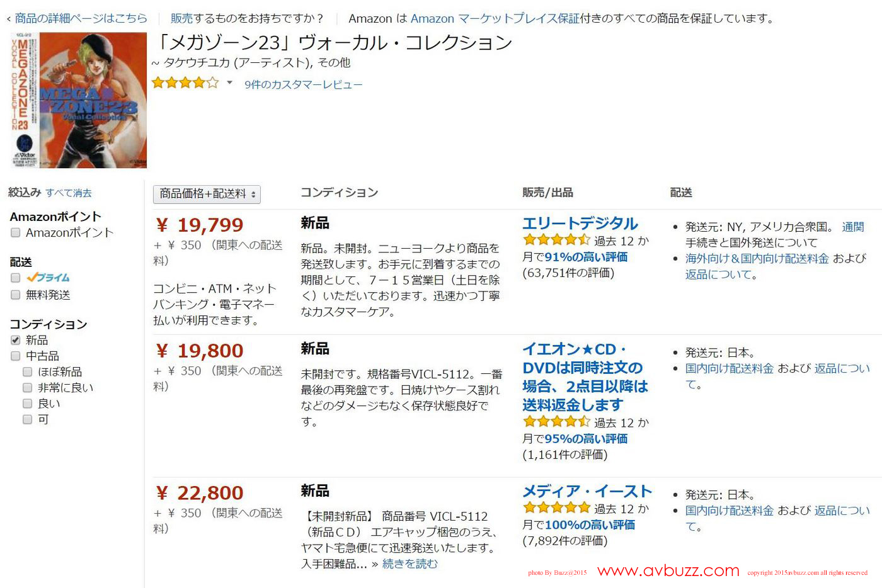Open seller エリートデジタル page

pos(580,223)
